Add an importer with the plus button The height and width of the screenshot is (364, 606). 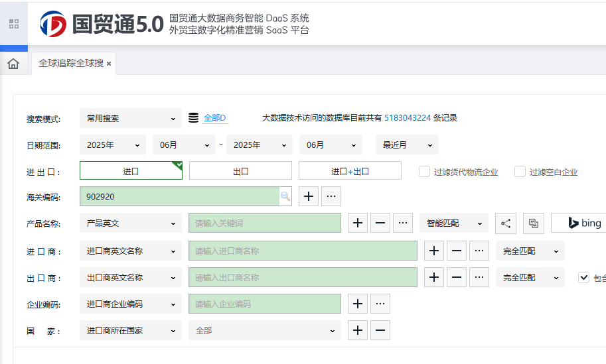click(x=434, y=251)
